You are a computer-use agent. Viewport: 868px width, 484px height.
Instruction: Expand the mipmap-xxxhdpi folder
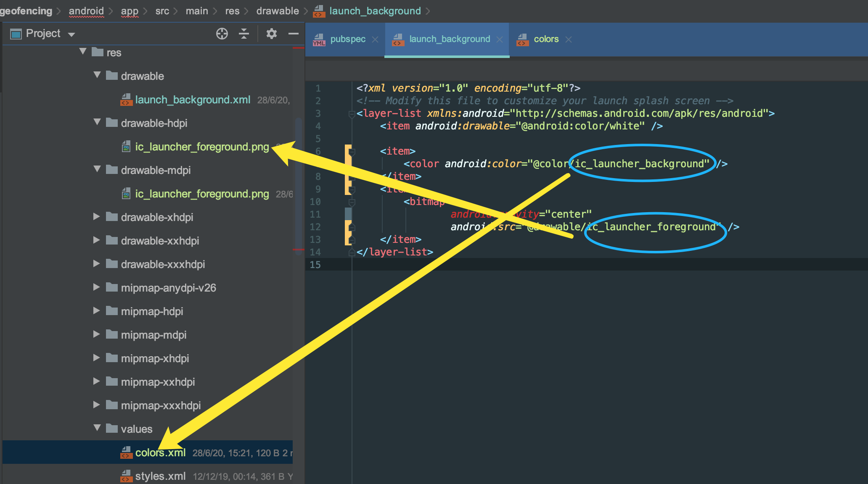coord(97,405)
